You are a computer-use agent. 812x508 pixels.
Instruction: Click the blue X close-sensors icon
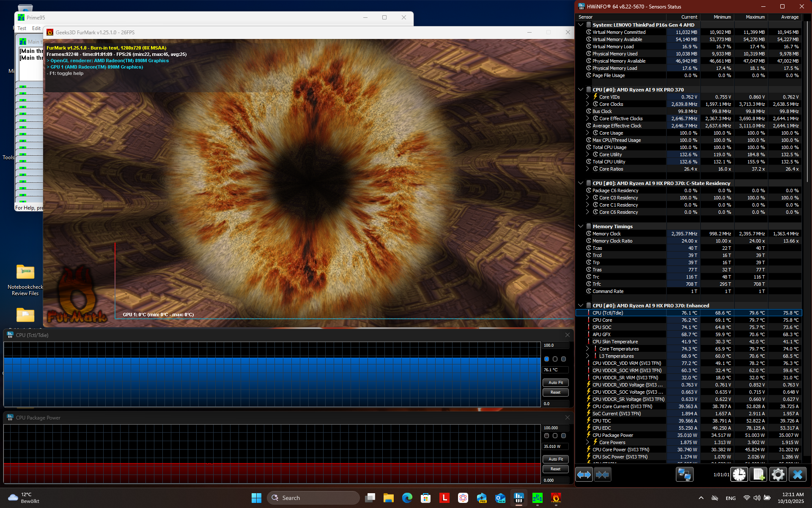(x=798, y=475)
